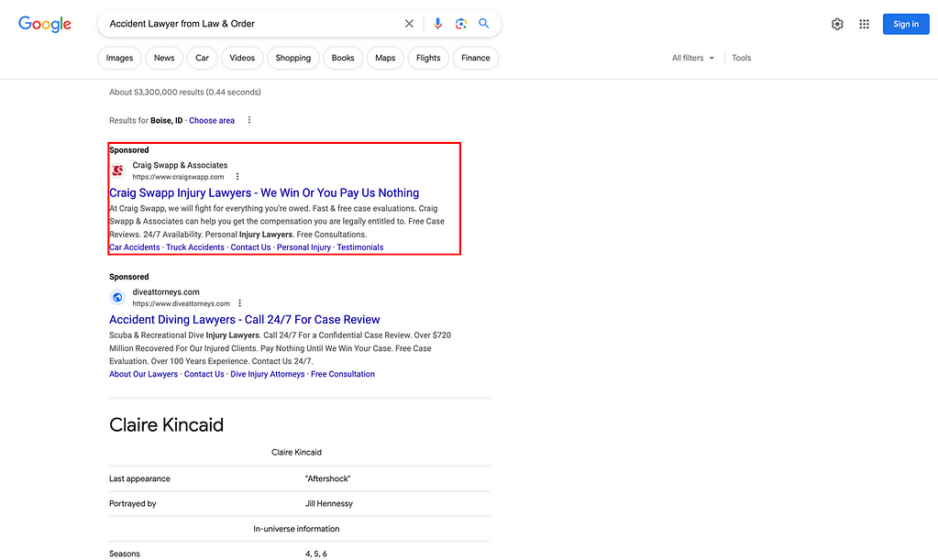Screen dimensions: 938x560
Task: Open the Google apps grid icon
Action: pos(865,24)
